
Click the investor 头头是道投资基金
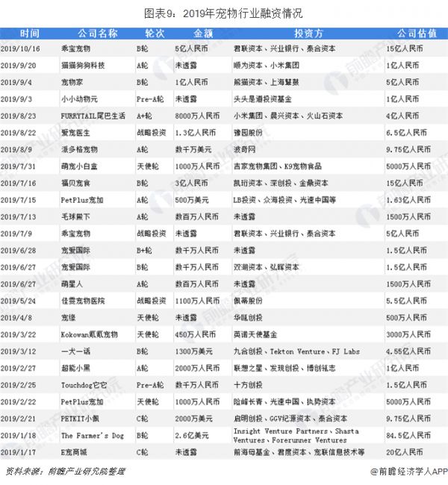click(x=263, y=99)
